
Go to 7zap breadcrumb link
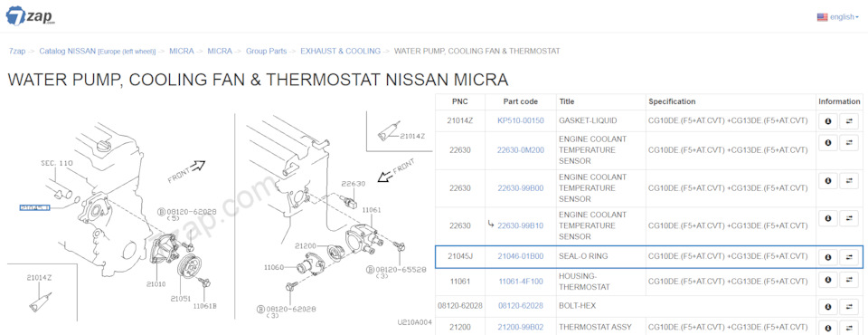pyautogui.click(x=16, y=51)
